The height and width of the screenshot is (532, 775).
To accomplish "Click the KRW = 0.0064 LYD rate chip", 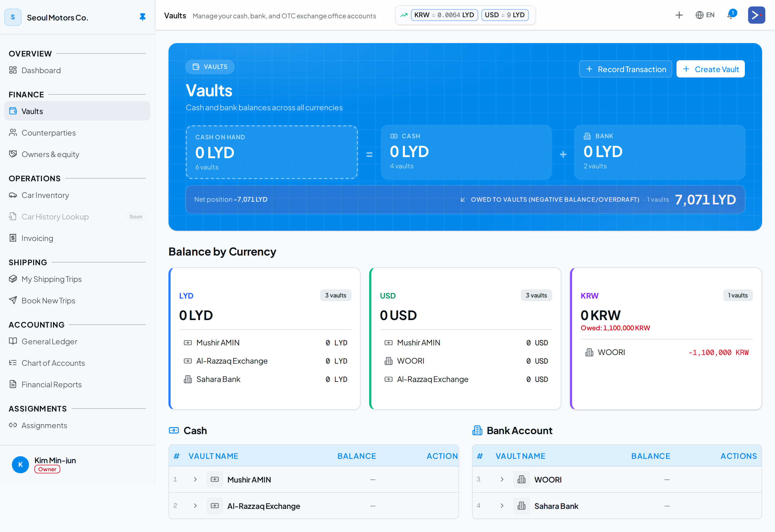I will pyautogui.click(x=444, y=15).
